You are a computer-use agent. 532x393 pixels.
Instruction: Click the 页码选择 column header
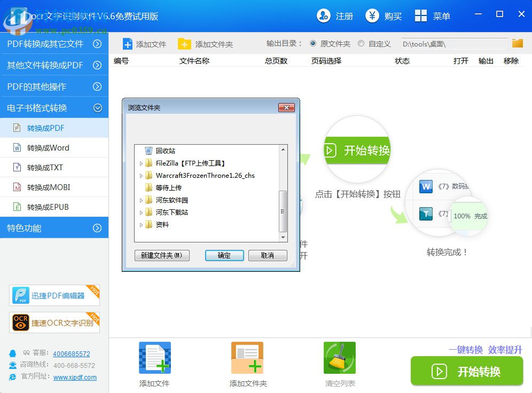pyautogui.click(x=326, y=61)
